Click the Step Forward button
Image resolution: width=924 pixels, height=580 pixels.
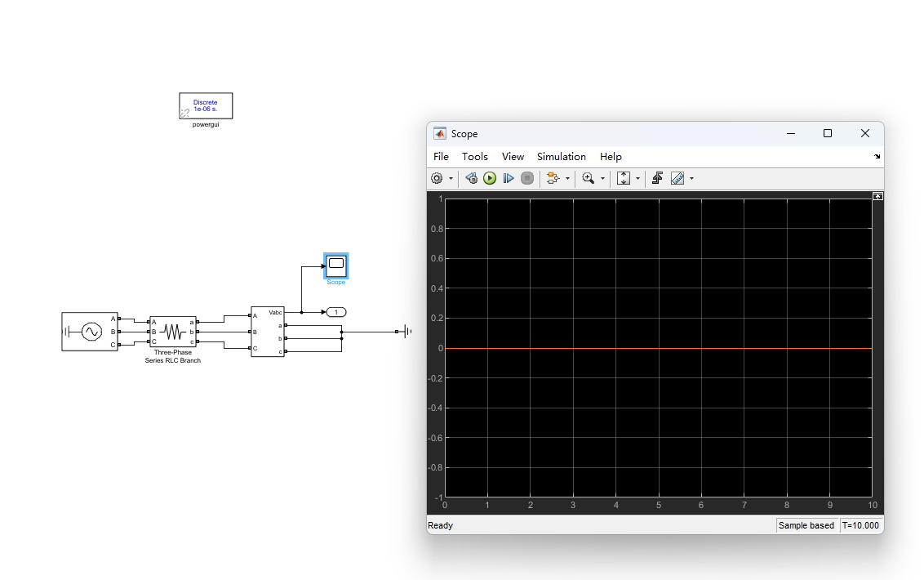tap(509, 178)
